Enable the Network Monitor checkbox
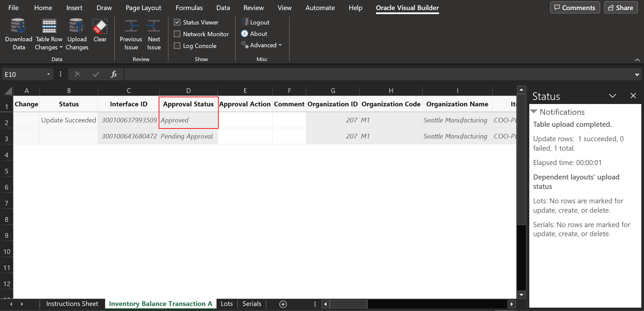Viewport: 644px width, 311px height. tap(177, 34)
